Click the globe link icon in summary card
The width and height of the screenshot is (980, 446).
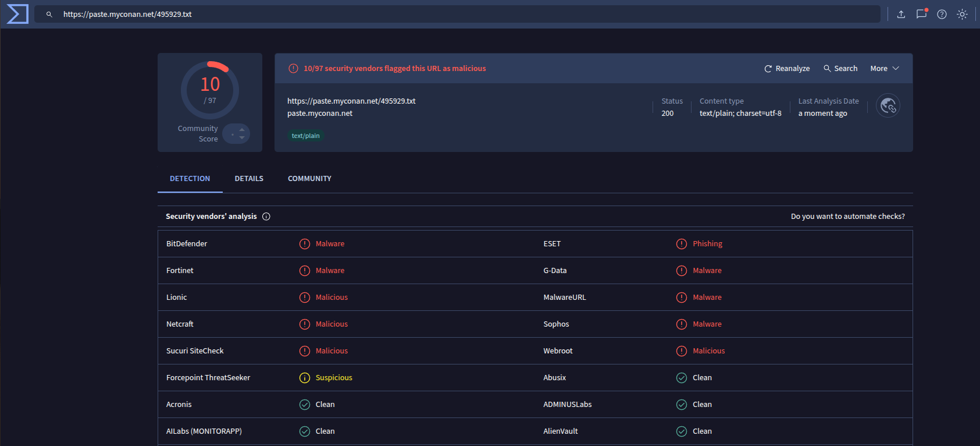point(888,106)
